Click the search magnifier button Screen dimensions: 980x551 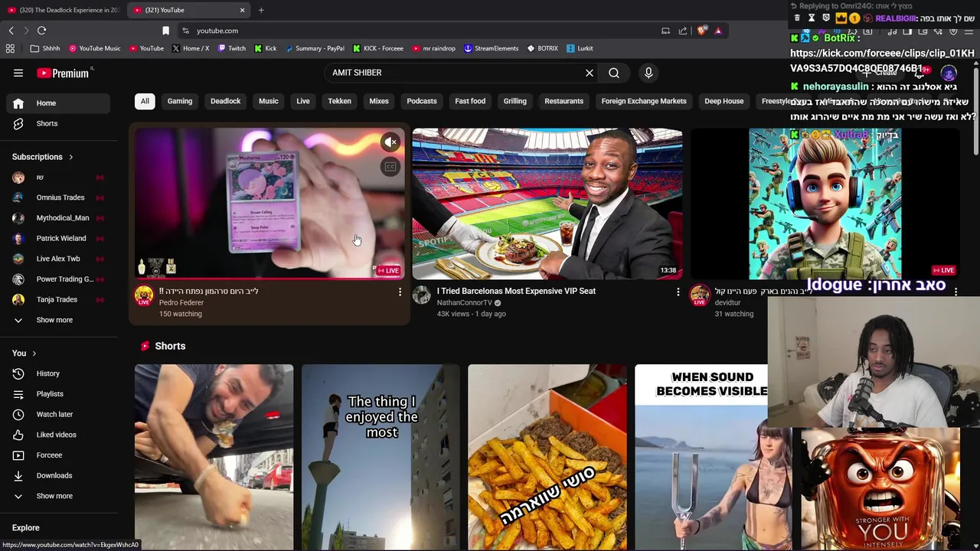[614, 73]
